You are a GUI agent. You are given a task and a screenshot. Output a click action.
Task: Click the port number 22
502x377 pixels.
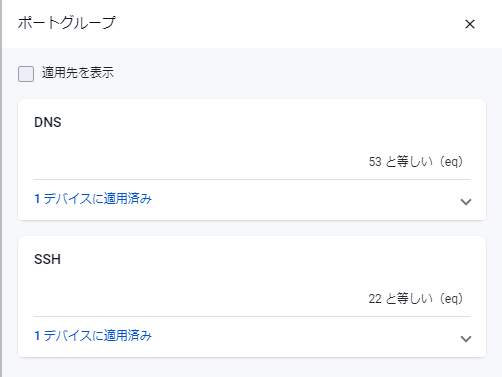point(375,299)
